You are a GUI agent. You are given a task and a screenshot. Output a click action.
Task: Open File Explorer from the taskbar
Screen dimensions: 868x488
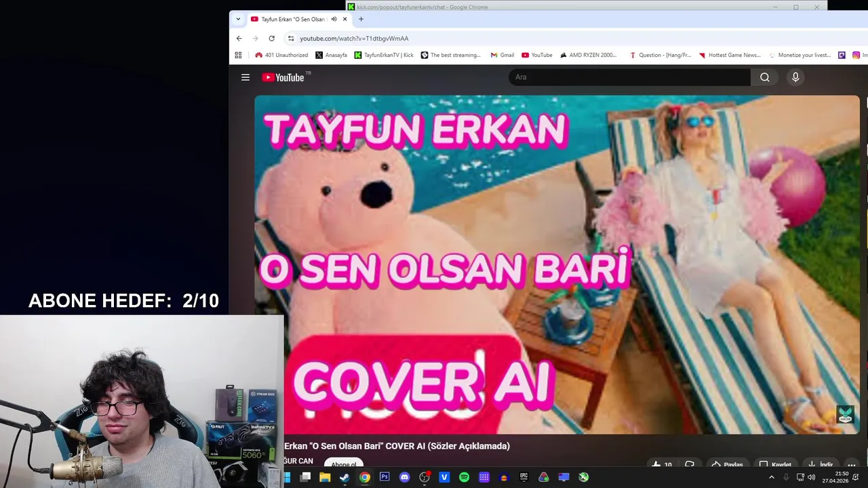point(325,477)
